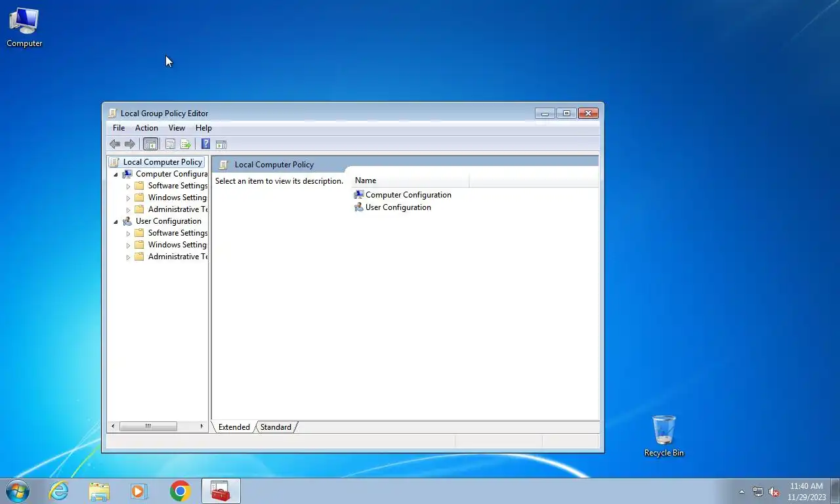Image resolution: width=840 pixels, height=504 pixels.
Task: Toggle the Show/Hide Action Pane toolbar icon
Action: point(221,144)
